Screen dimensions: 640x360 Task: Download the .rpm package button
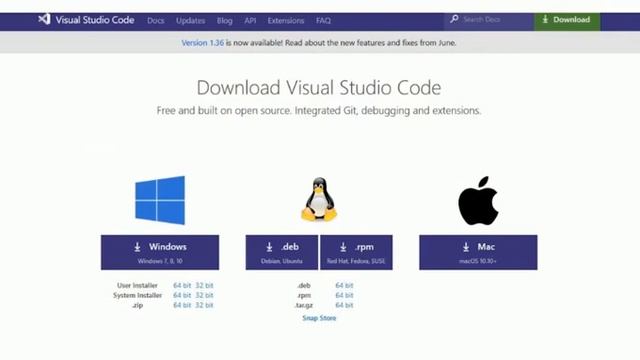[356, 252]
